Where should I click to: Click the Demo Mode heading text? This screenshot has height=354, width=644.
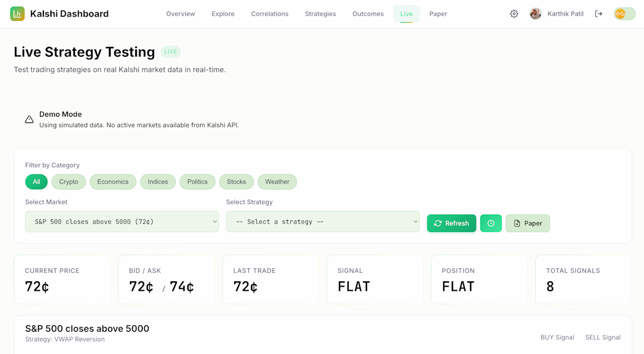tap(60, 114)
